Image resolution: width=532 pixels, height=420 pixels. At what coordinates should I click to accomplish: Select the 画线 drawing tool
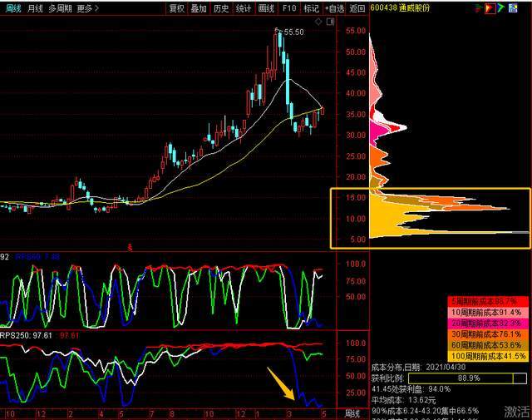(x=266, y=8)
